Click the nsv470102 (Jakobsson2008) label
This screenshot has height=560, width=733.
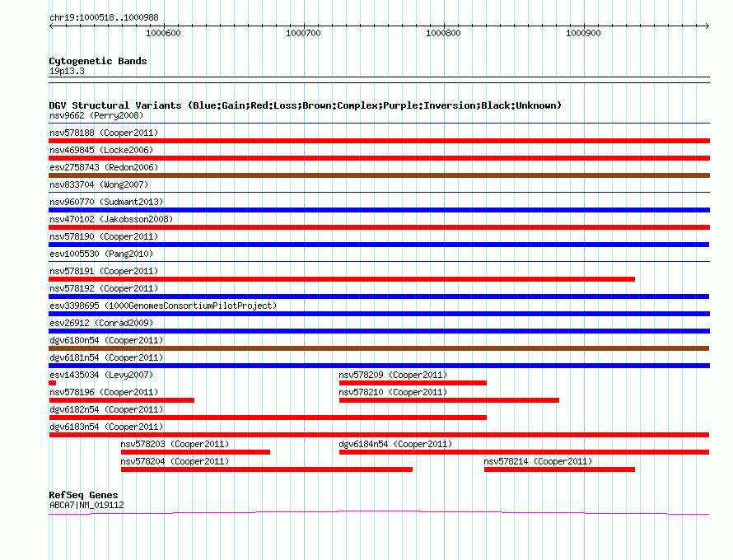(x=111, y=219)
